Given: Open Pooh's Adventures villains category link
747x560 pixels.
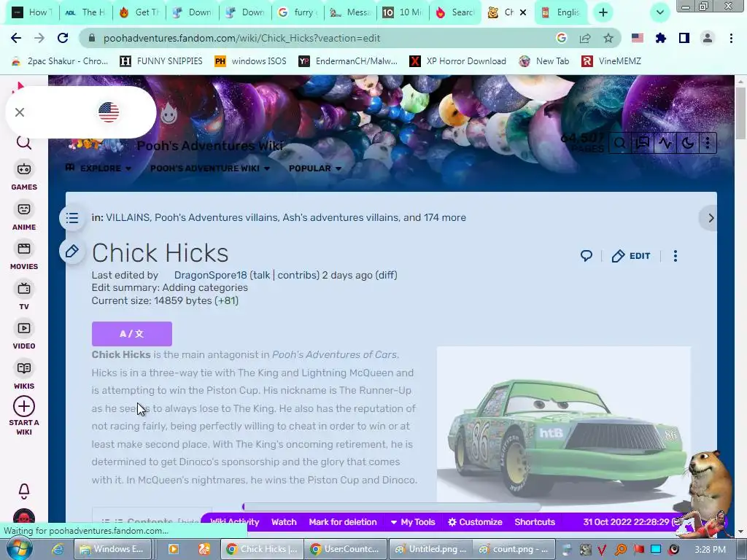Looking at the screenshot, I should pos(216,217).
